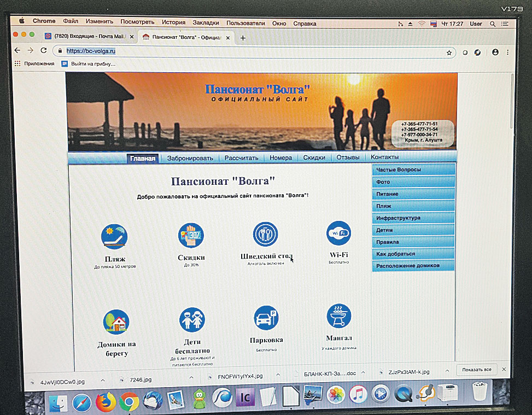Go to the Забронировать booking page
Viewport: 532px width, 415px height.
click(190, 158)
